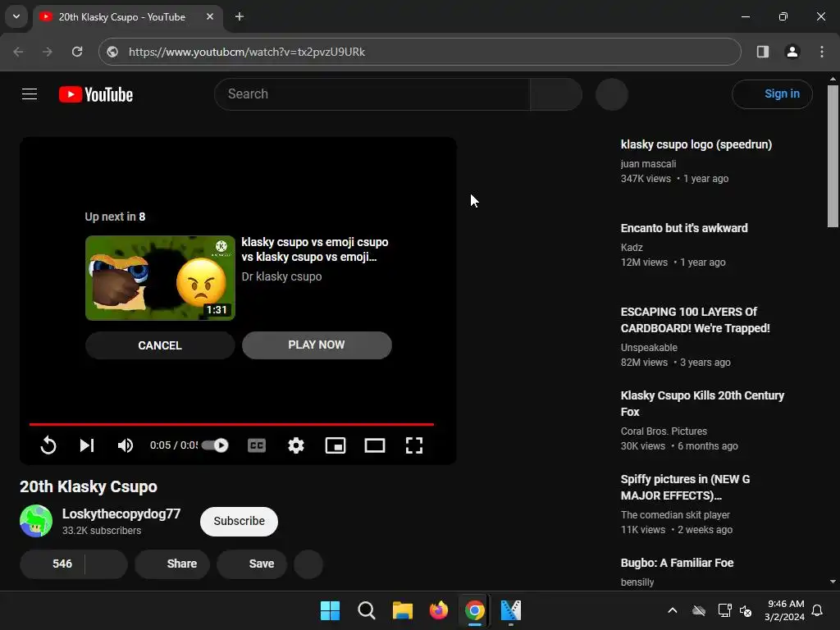Click the URL address bar
Viewport: 840px width, 630px height.
pos(419,52)
